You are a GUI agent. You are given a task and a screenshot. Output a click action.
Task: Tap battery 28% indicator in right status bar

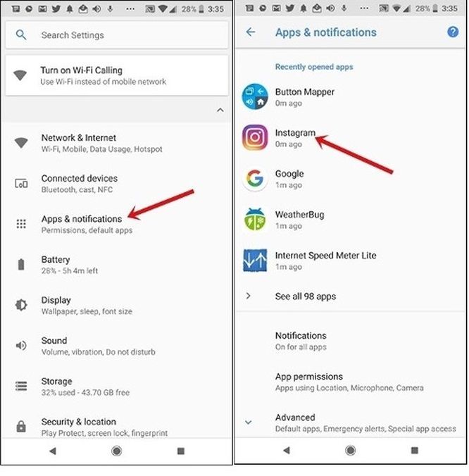[427, 8]
